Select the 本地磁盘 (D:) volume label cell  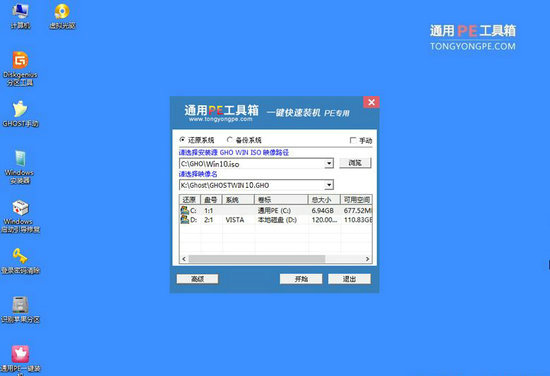click(277, 220)
